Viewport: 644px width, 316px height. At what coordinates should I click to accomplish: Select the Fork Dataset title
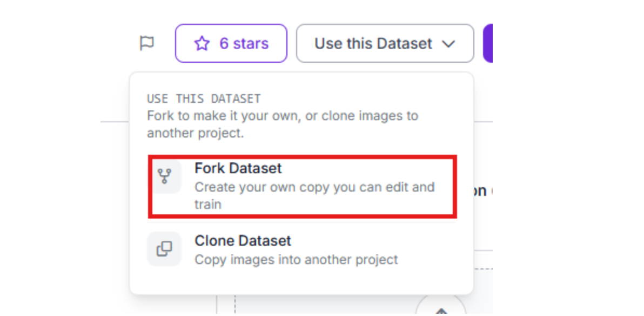point(238,168)
